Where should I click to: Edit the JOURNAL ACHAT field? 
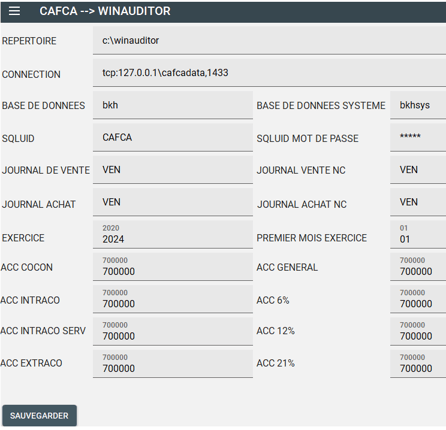coord(173,202)
